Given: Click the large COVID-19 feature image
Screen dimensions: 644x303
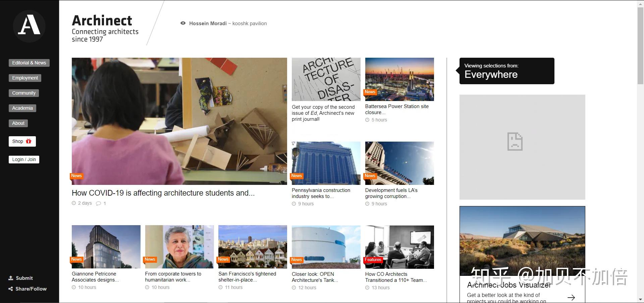Looking at the screenshot, I should point(179,121).
